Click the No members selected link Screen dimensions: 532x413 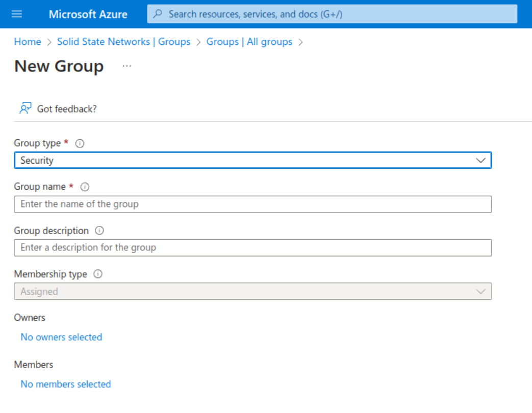point(66,384)
